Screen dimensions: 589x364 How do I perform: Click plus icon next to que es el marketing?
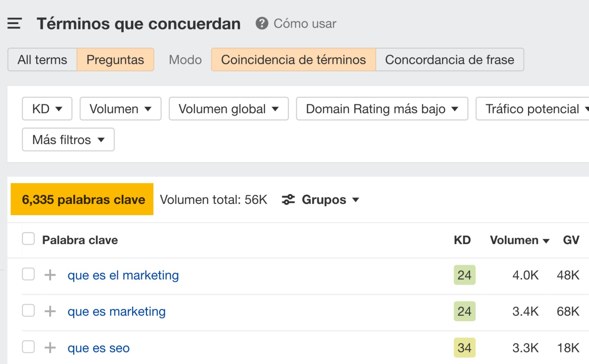pos(51,275)
